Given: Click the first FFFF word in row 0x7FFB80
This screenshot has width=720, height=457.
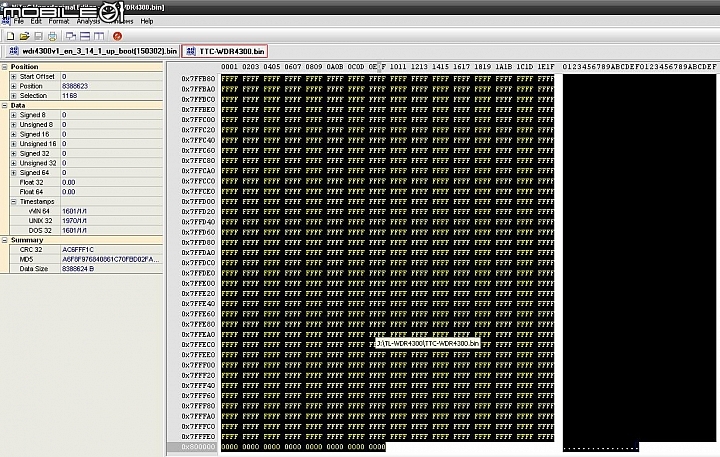Looking at the screenshot, I should click(230, 79).
